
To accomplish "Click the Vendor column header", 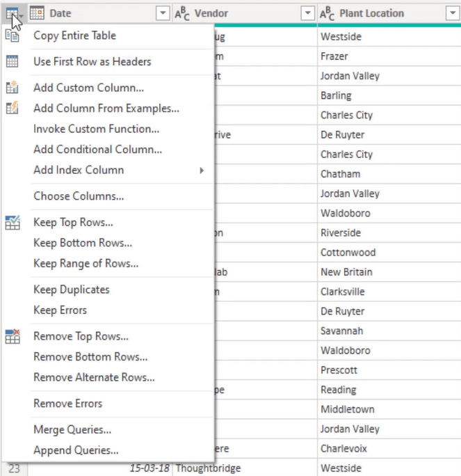I will tap(245, 13).
